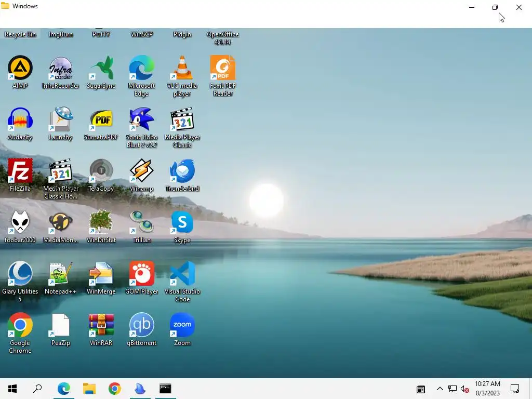Screen dimensions: 532x399
Task: Click the WinSCP label
Action: [141, 34]
